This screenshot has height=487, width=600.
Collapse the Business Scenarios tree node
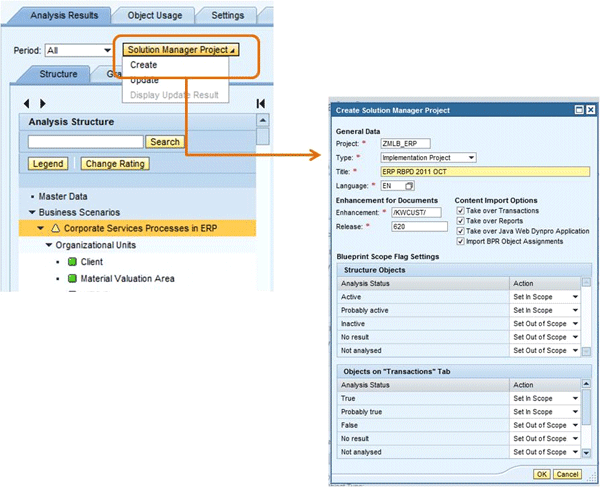[32, 212]
